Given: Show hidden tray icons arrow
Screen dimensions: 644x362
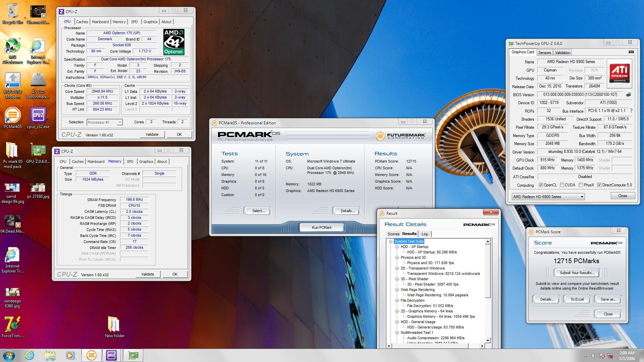Looking at the screenshot, I should 586,356.
